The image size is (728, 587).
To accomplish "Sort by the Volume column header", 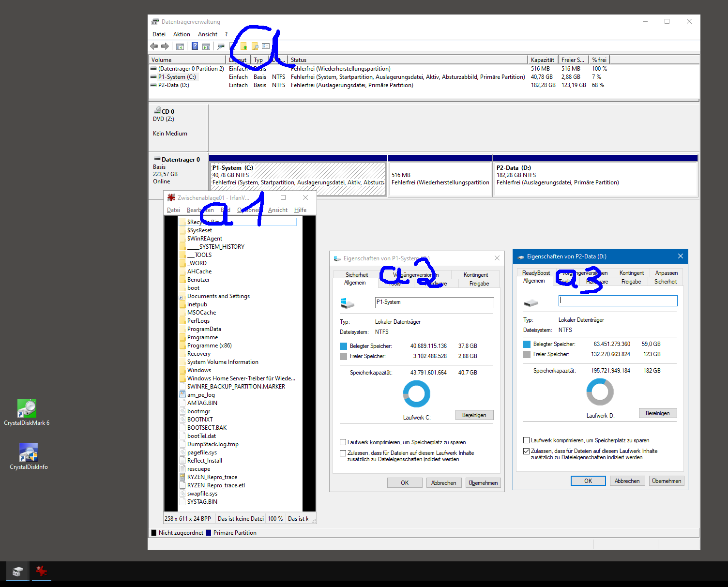I will coord(188,60).
